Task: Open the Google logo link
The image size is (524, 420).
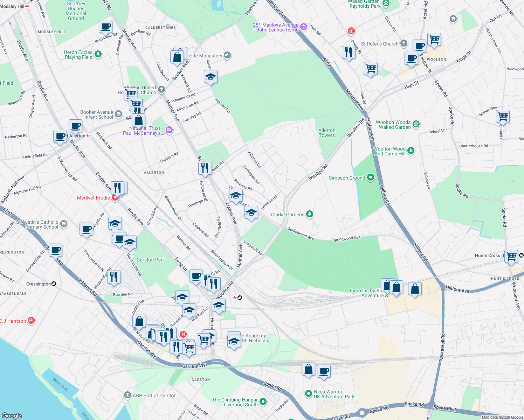Action: pyautogui.click(x=12, y=416)
